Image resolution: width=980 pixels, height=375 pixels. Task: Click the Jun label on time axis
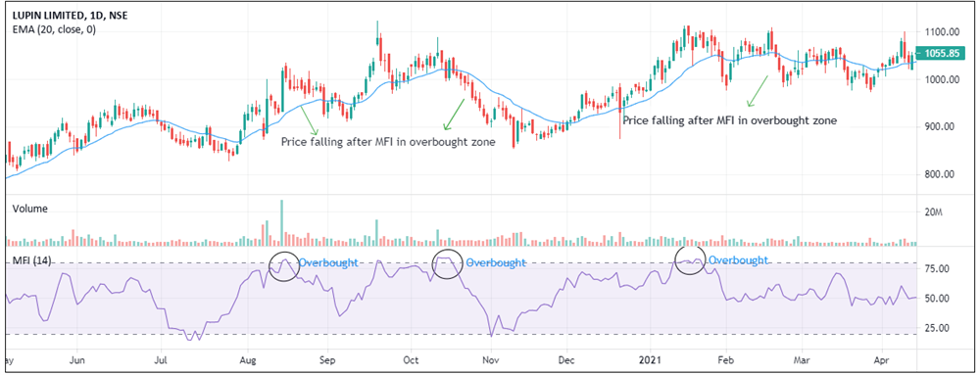(76, 360)
